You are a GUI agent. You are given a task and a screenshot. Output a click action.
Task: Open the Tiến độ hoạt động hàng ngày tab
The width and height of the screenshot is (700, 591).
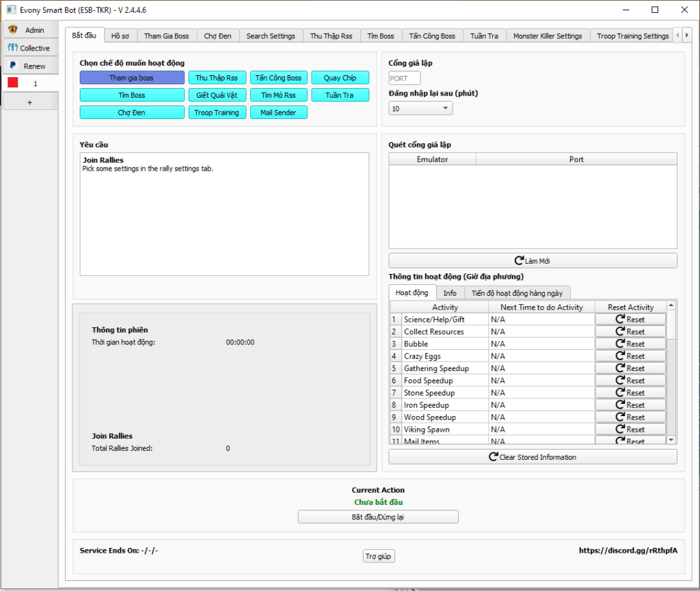tap(516, 293)
